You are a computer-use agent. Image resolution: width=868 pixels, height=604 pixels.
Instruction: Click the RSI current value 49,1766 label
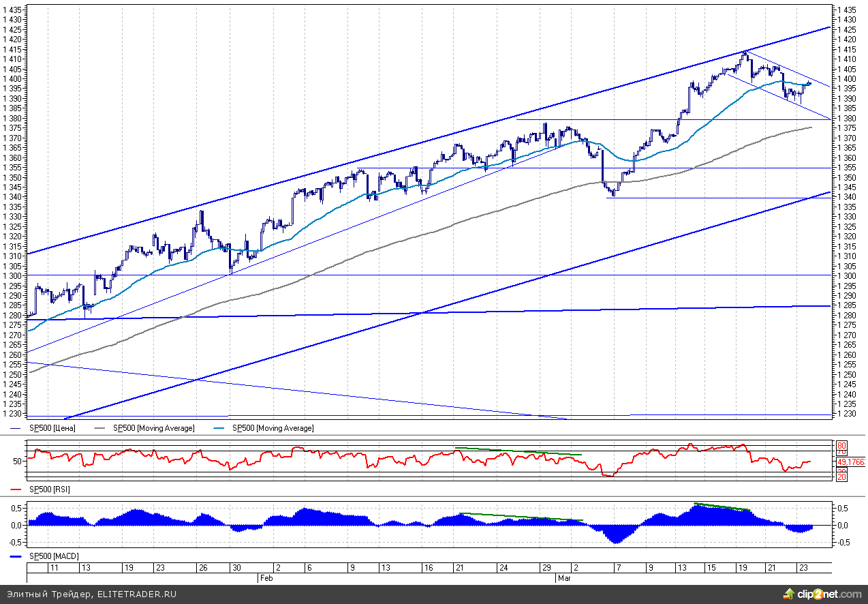point(851,462)
